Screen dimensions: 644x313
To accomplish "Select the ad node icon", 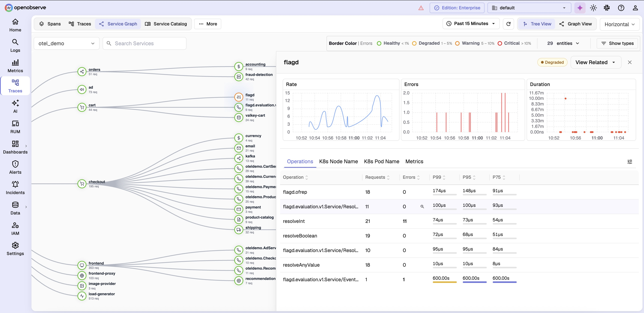I will [x=82, y=89].
